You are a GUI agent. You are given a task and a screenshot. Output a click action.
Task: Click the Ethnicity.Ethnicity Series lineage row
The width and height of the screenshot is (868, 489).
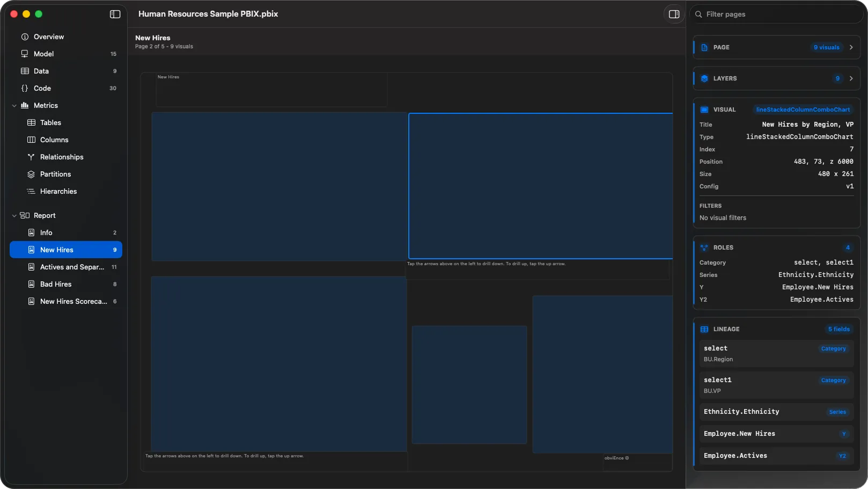[x=776, y=412]
